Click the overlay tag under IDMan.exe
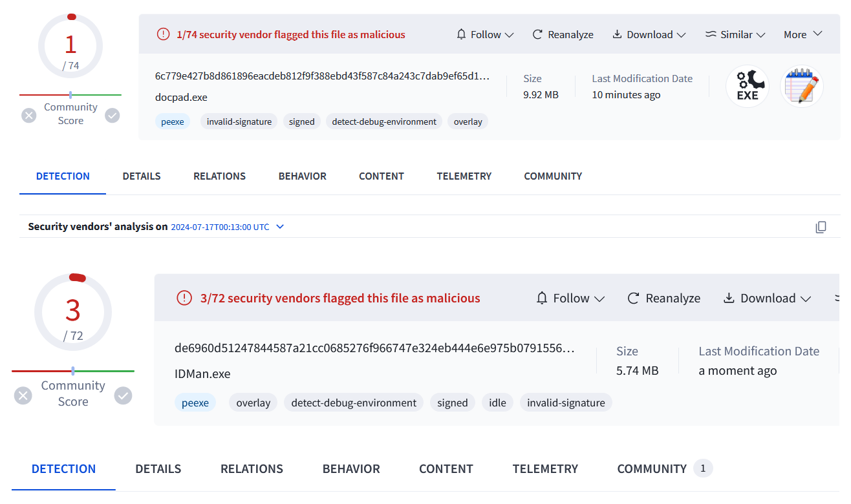 253,403
